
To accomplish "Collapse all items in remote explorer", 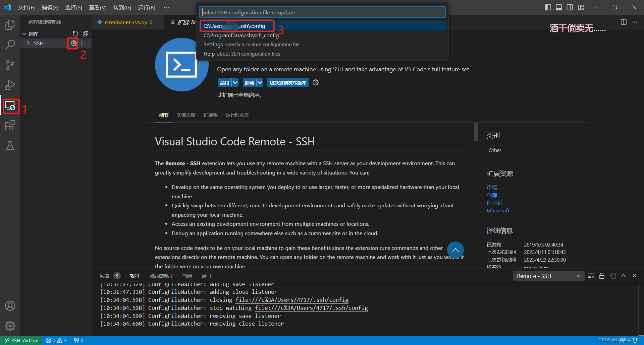I will point(86,34).
